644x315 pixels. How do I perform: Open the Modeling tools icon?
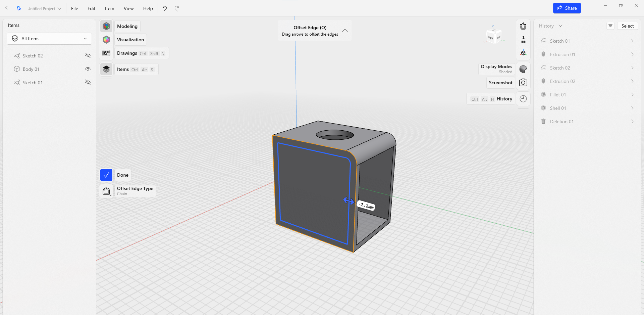106,26
